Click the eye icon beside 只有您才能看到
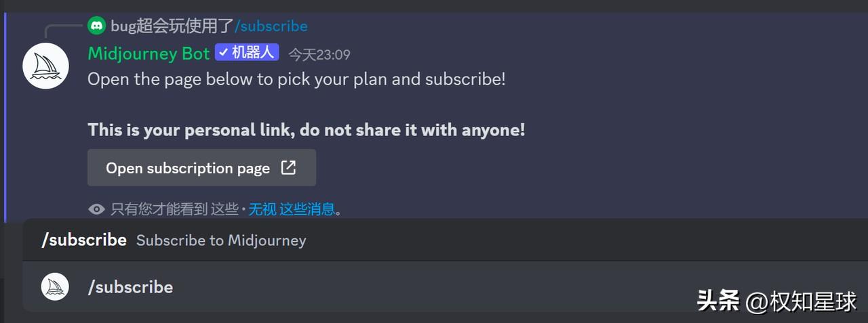Viewport: 868px width, 323px height. click(96, 209)
